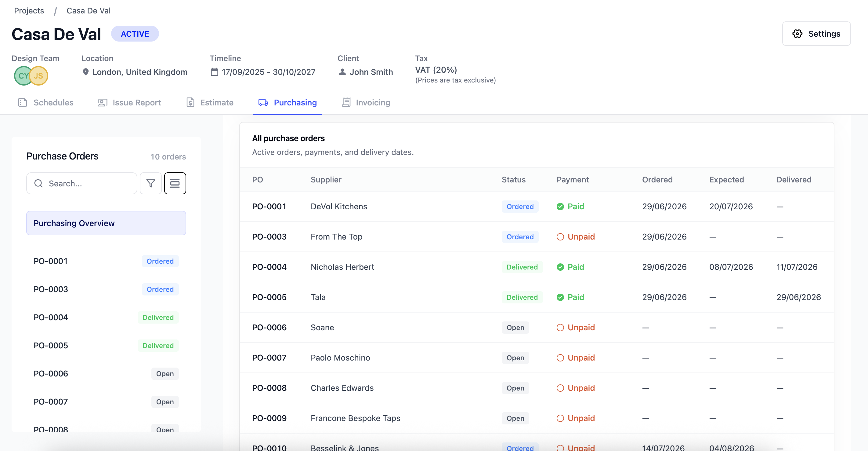The height and width of the screenshot is (451, 868).
Task: Open the Schedules tab
Action: 46,103
